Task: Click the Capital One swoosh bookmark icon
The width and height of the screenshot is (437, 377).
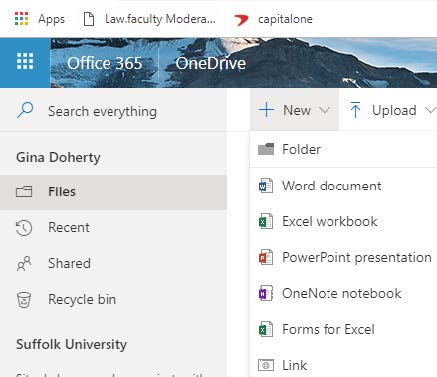Action: point(241,20)
